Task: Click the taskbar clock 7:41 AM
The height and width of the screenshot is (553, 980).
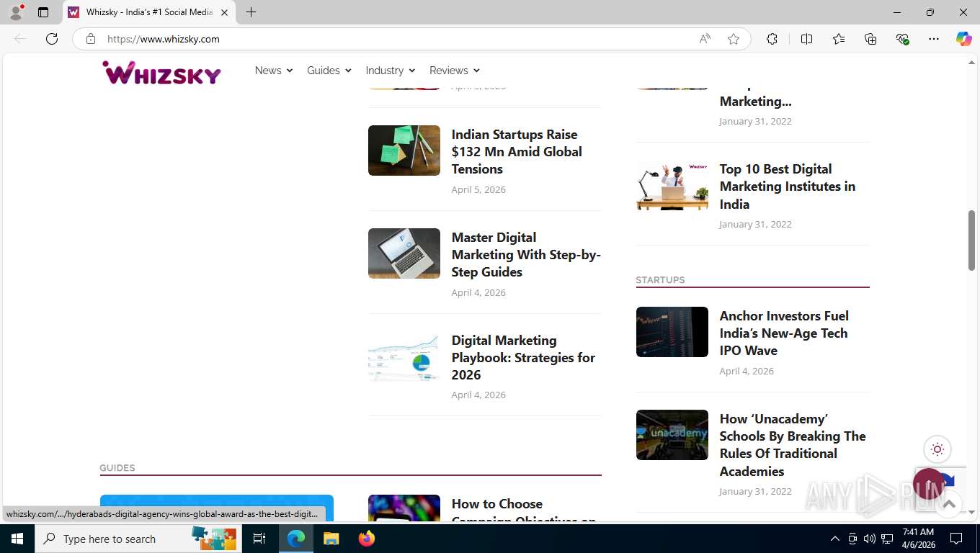Action: [x=918, y=532]
